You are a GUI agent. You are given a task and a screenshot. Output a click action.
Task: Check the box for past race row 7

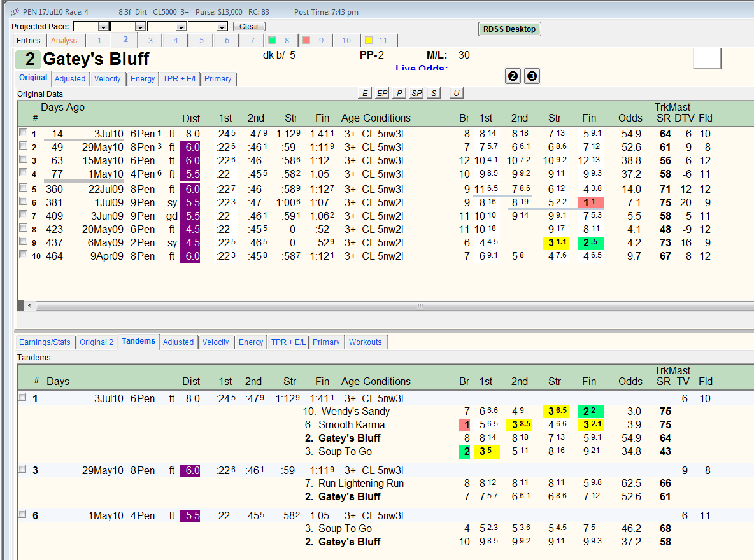[x=23, y=214]
